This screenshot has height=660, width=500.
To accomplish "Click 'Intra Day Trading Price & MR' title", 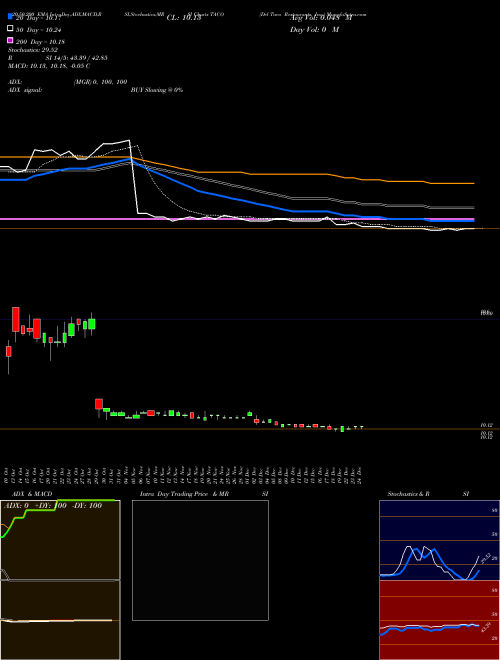I will (x=184, y=494).
